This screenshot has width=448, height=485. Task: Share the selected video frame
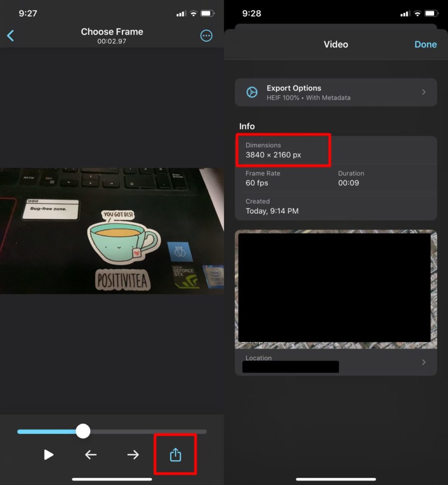pos(175,454)
